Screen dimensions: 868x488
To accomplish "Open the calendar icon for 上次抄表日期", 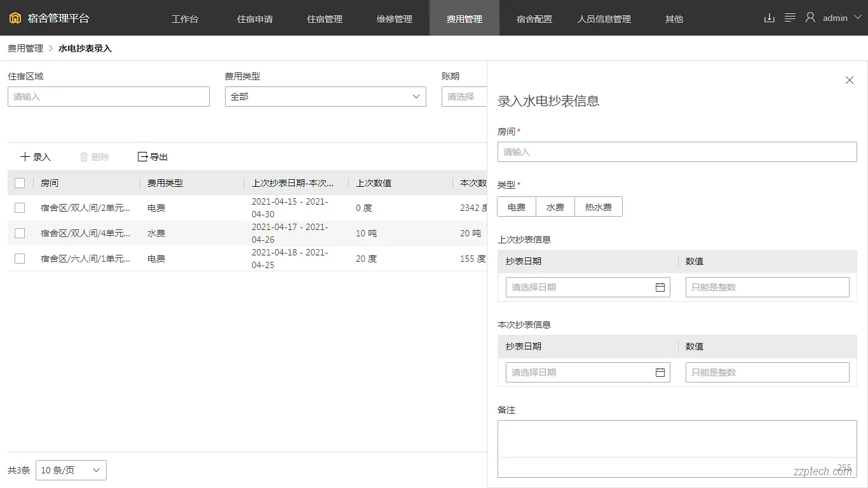I will 660,287.
